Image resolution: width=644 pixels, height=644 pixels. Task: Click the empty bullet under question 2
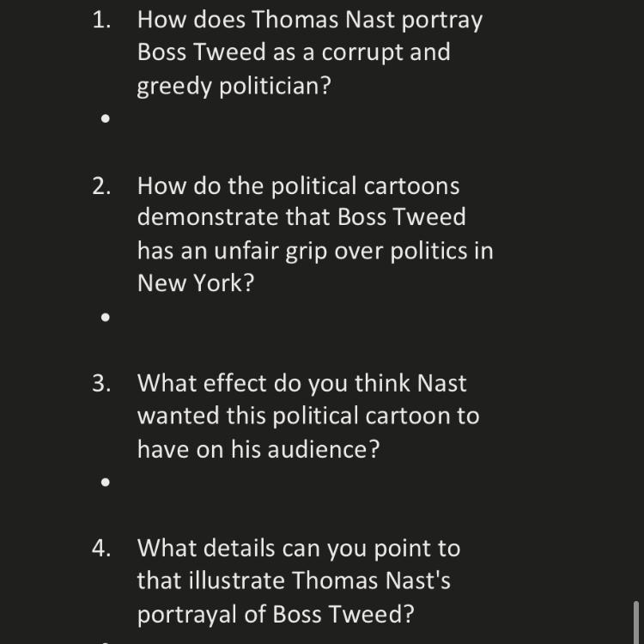click(x=106, y=317)
